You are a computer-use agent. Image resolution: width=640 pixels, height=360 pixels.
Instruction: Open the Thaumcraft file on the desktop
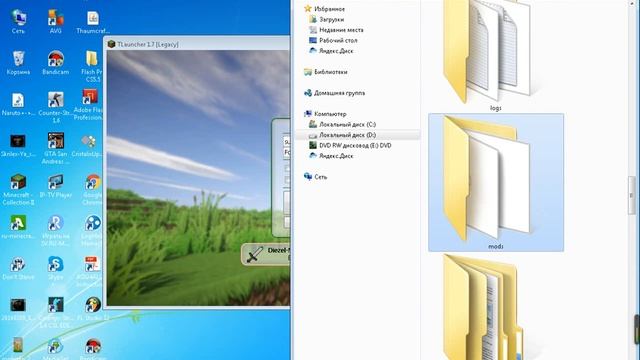point(93,22)
